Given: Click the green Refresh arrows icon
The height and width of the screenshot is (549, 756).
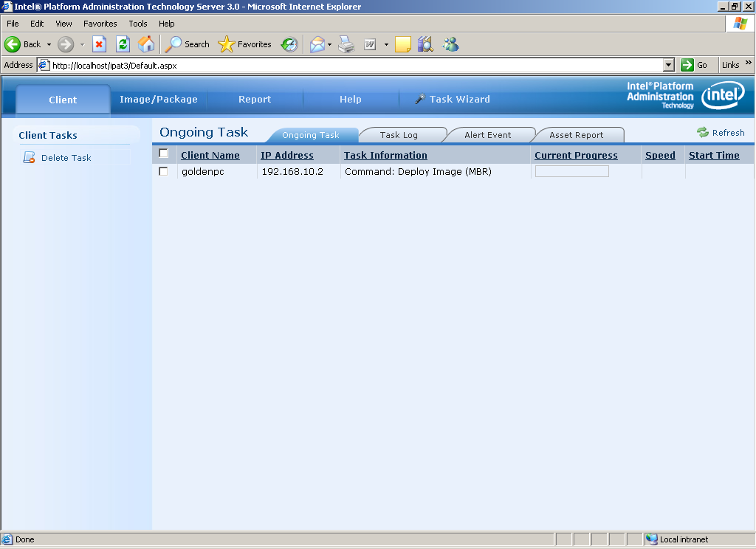Looking at the screenshot, I should pyautogui.click(x=703, y=132).
